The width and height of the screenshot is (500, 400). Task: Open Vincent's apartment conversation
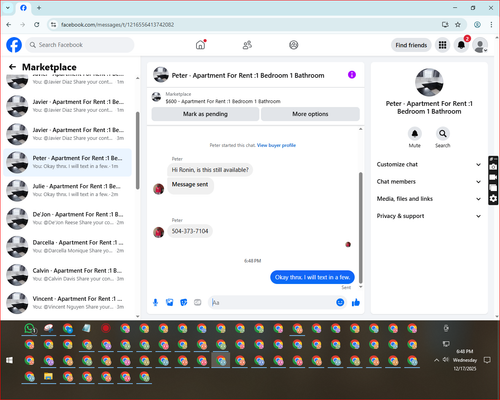(68, 303)
